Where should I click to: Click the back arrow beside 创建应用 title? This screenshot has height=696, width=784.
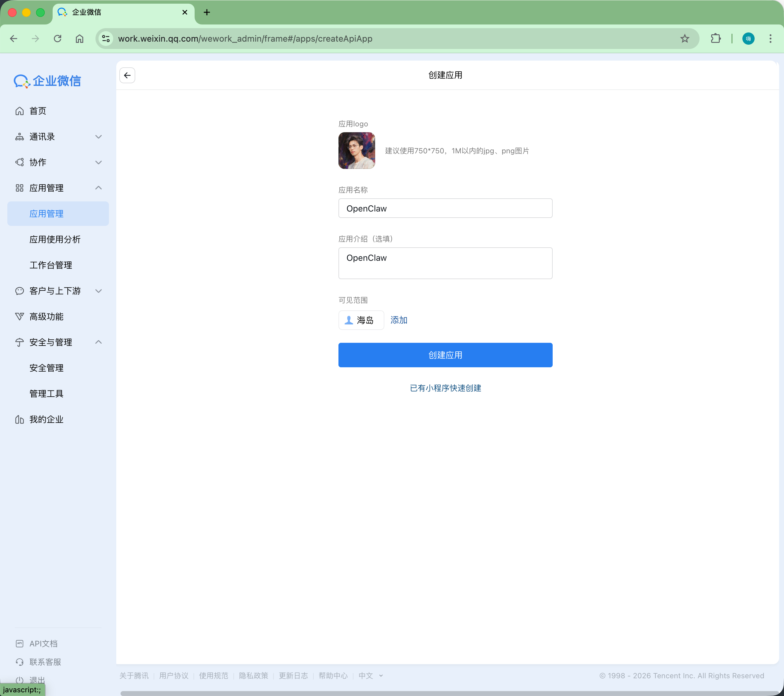127,75
